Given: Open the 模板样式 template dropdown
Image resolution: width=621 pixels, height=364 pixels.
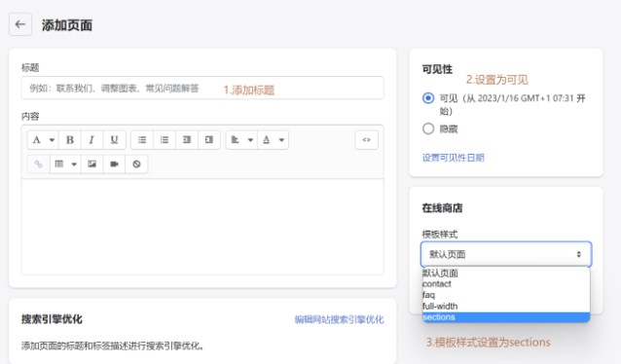Looking at the screenshot, I should click(506, 254).
